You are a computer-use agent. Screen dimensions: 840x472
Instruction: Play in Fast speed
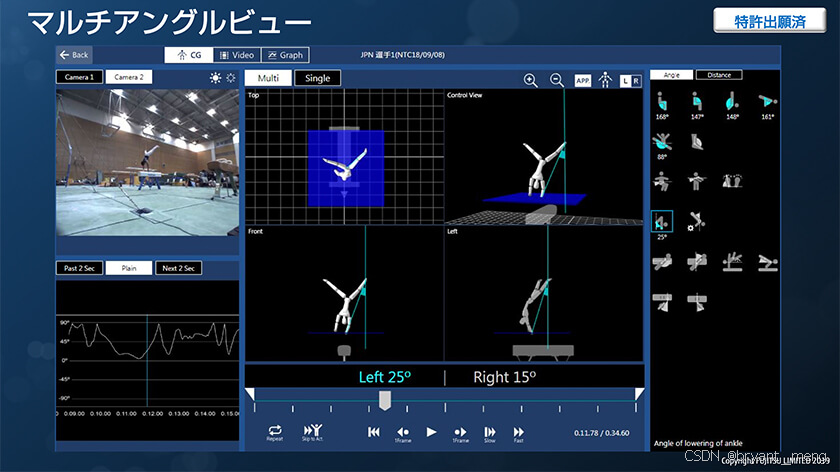[x=519, y=434]
